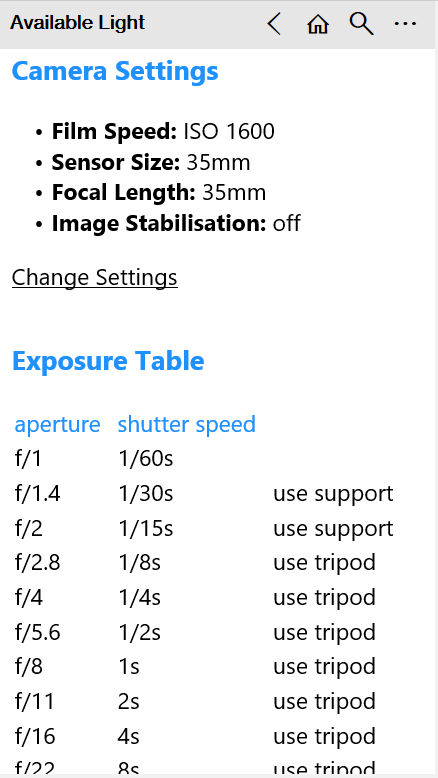The height and width of the screenshot is (778, 438).
Task: Click the shutter speed column header
Action: click(x=187, y=425)
